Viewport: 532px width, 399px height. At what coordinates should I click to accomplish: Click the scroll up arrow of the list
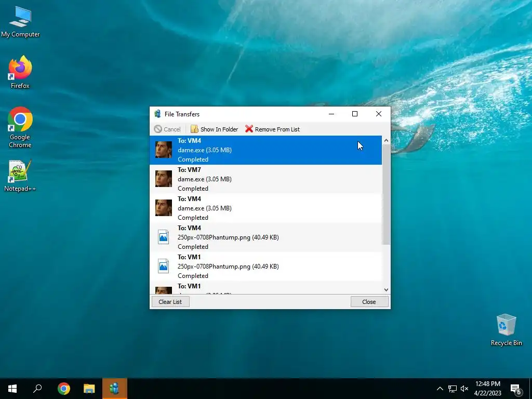386,140
